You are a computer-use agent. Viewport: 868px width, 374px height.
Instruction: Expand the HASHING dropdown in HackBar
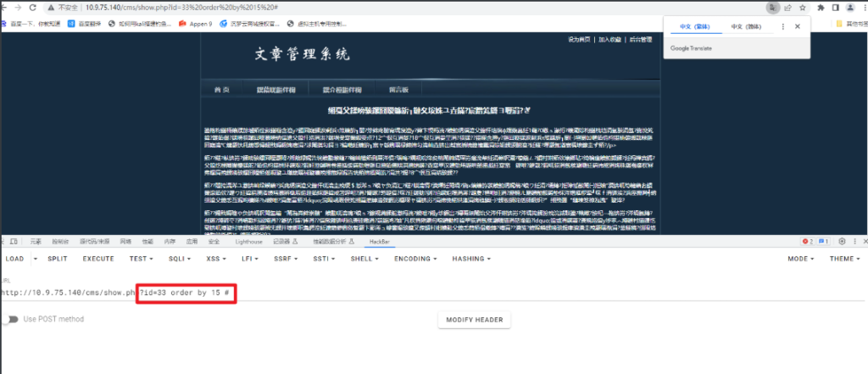click(x=471, y=259)
